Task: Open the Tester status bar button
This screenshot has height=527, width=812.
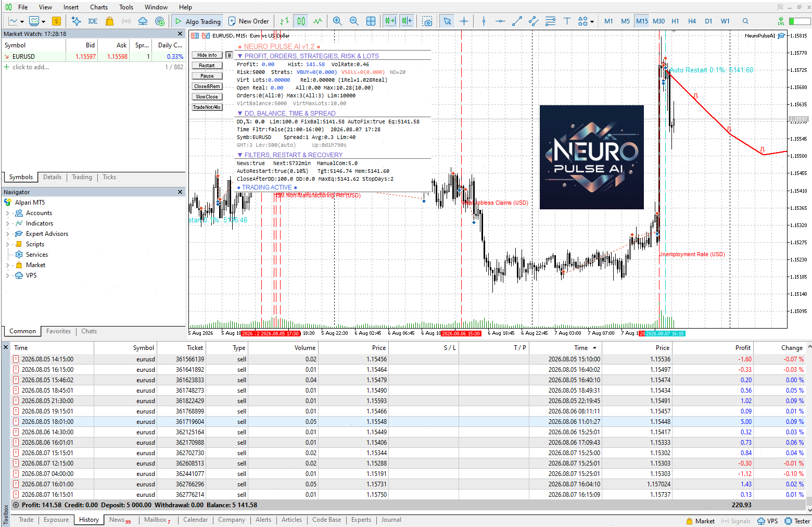Action: point(797,521)
